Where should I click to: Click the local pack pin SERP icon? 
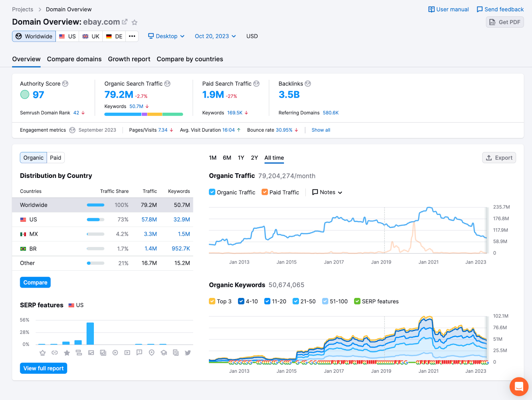[152, 353]
